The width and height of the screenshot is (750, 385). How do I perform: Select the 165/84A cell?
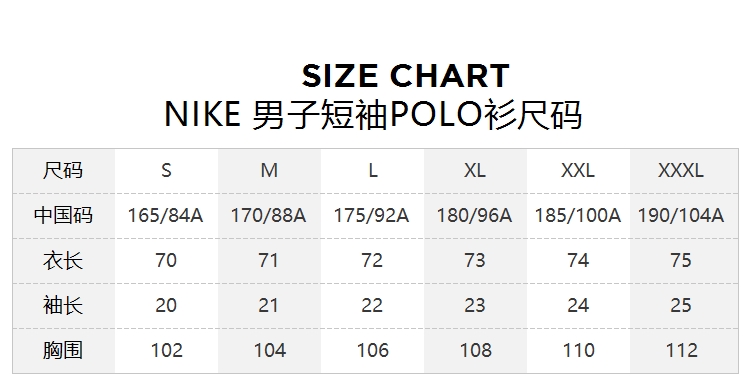(165, 216)
